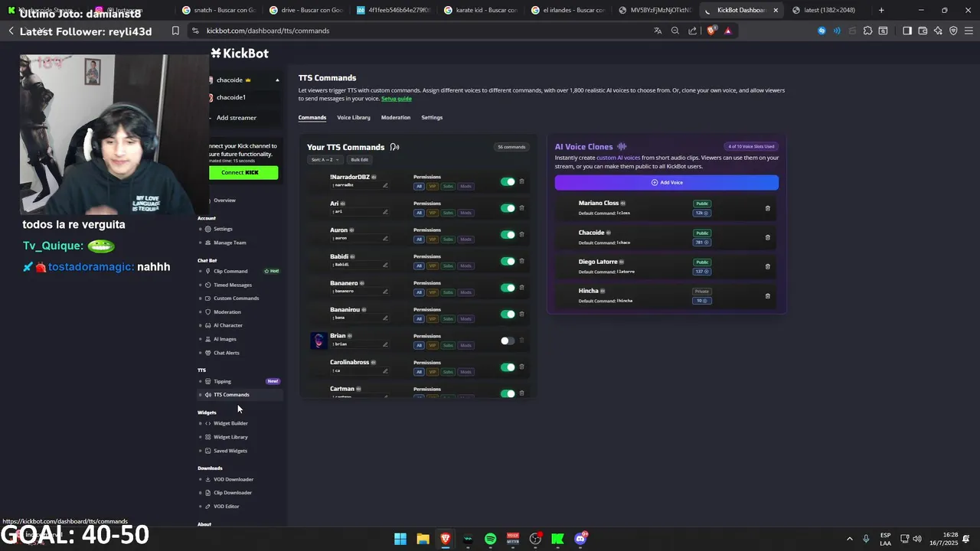Screen dimensions: 980x551
Task: Click the Public badge on Chacoide voice
Action: click(x=702, y=233)
